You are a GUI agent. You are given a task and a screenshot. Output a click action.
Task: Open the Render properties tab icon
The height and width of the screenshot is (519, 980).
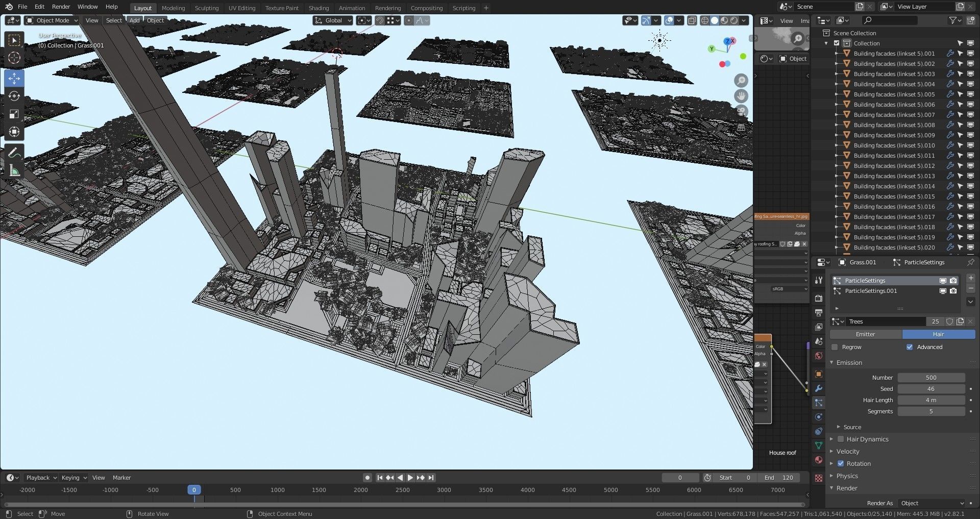pos(819,299)
